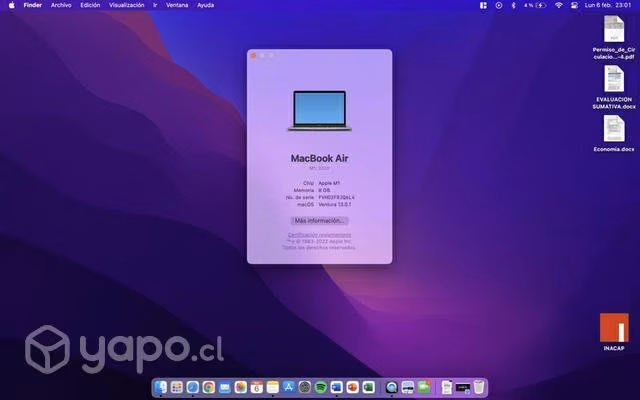Click the Chip value Apple M1
The width and height of the screenshot is (640, 400).
329,183
